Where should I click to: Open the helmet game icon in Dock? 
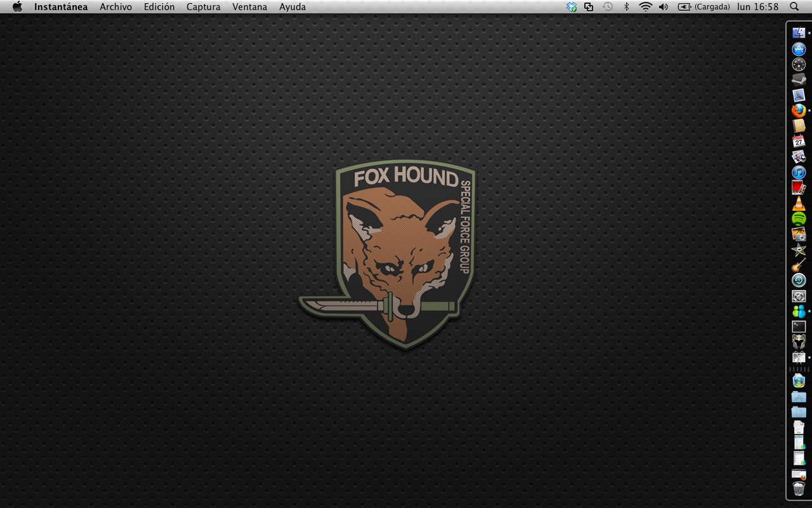[799, 342]
